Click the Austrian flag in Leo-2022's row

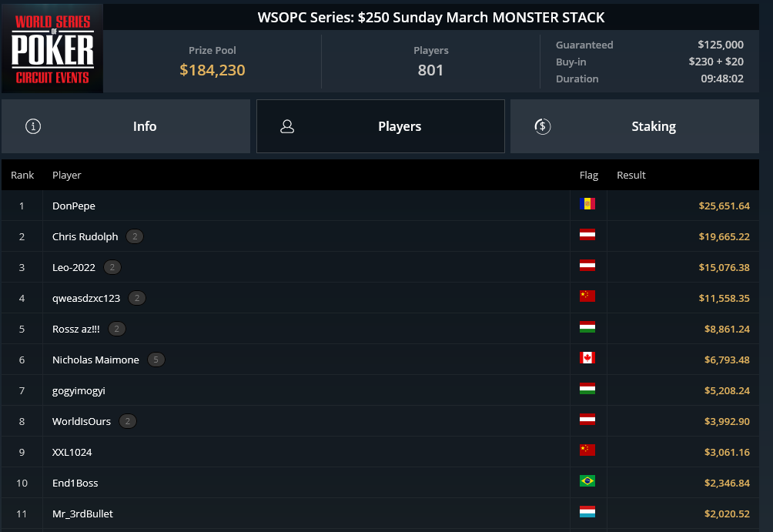click(x=587, y=266)
